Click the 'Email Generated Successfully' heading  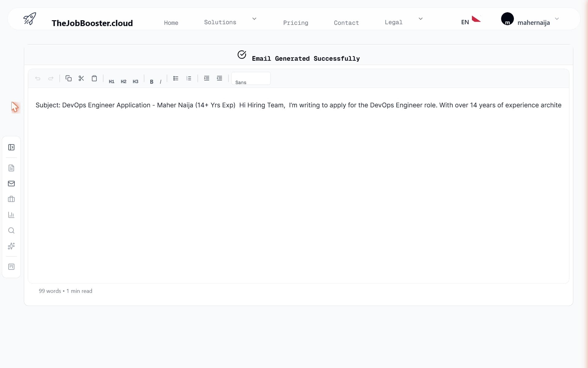coord(306,59)
